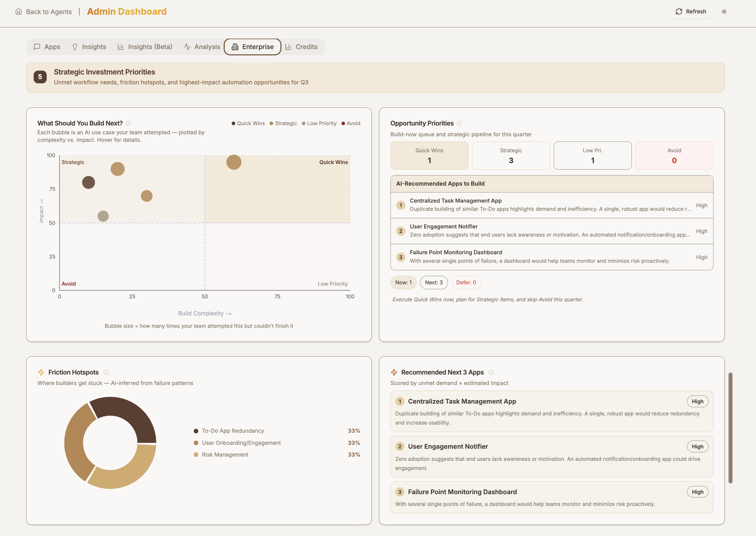Switch to the Insights tab
756x536 pixels.
pyautogui.click(x=89, y=47)
